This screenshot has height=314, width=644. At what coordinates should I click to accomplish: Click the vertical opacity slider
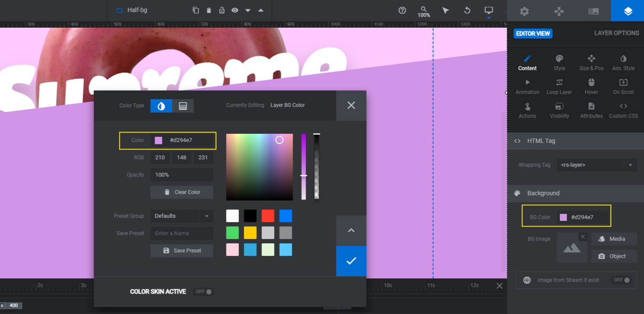[x=317, y=167]
